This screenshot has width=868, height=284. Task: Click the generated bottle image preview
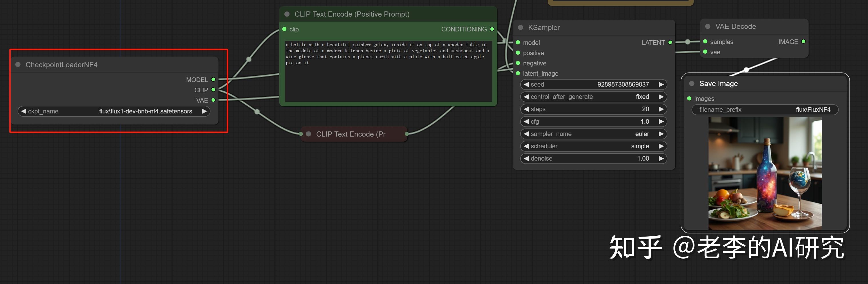click(x=765, y=173)
